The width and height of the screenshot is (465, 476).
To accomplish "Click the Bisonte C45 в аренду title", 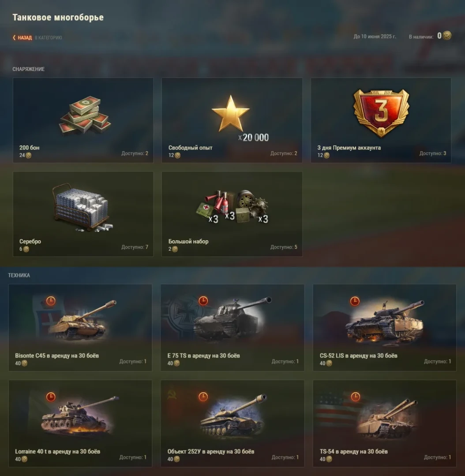I will coord(57,356).
